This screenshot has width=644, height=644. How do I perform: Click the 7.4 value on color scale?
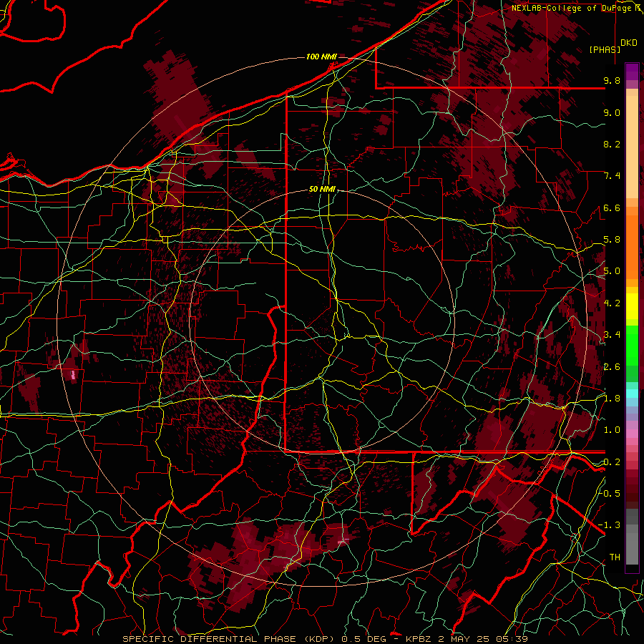pyautogui.click(x=612, y=176)
